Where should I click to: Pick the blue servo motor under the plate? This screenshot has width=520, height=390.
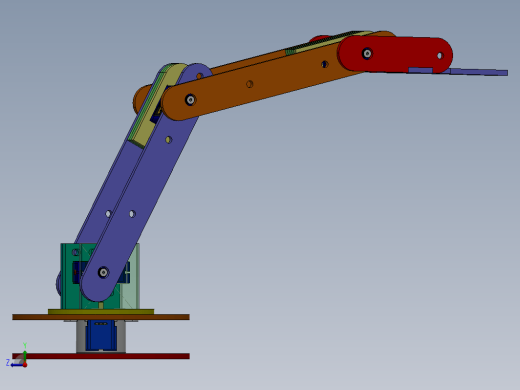pos(101,336)
